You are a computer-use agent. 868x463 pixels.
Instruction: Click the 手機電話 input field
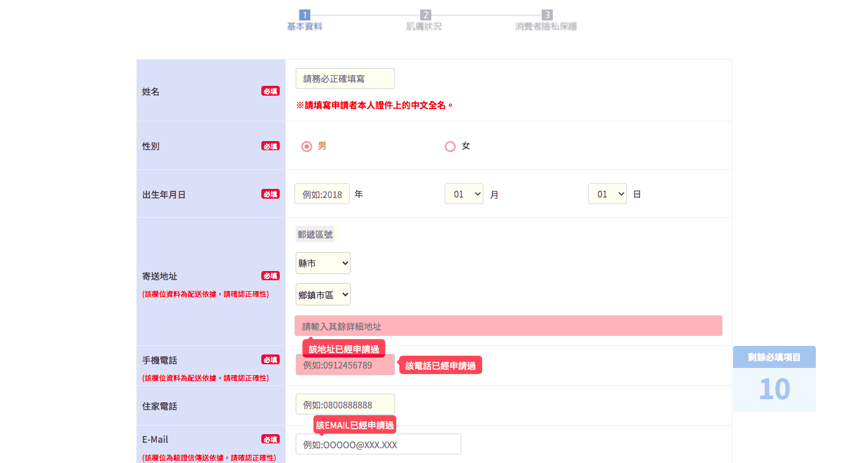tap(345, 365)
